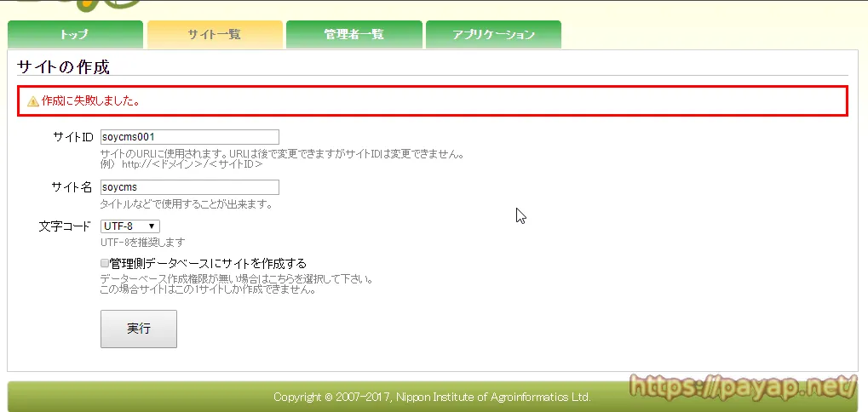Open the トップ tab
Image resolution: width=868 pixels, height=412 pixels.
(x=75, y=35)
